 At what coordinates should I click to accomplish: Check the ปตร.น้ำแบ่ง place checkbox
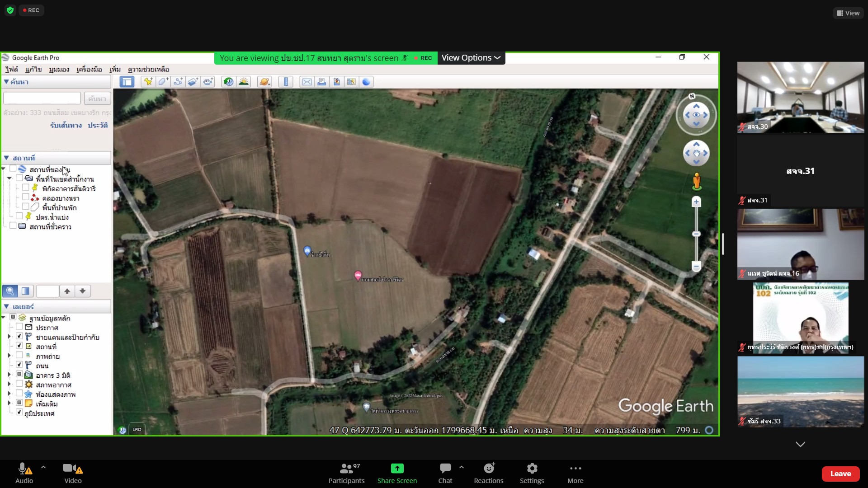click(19, 216)
